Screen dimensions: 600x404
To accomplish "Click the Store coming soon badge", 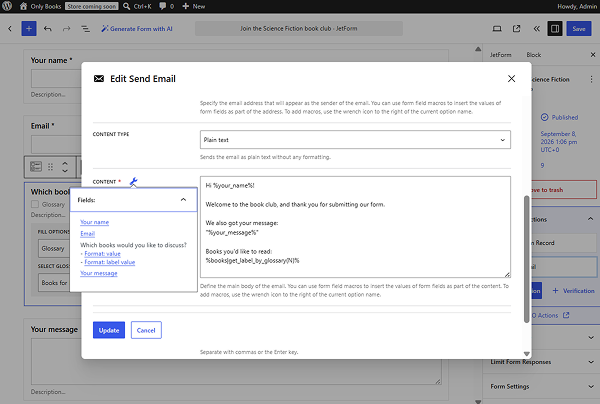I will [91, 6].
